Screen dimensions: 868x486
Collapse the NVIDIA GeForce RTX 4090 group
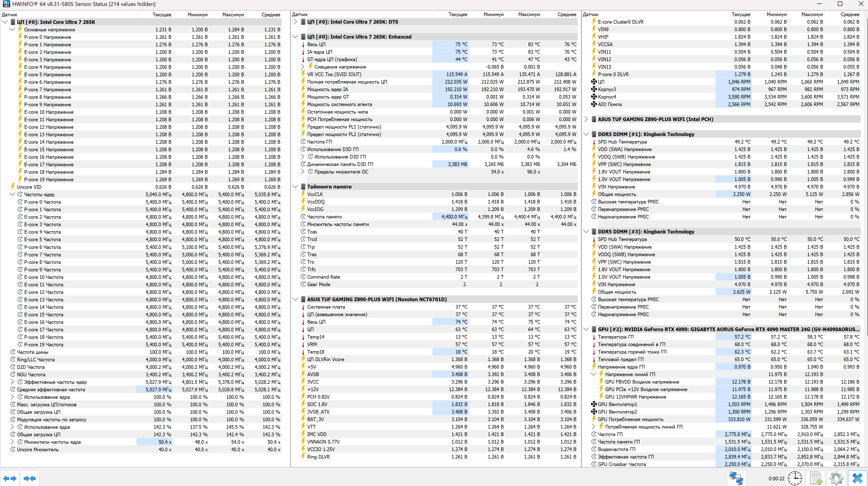586,329
